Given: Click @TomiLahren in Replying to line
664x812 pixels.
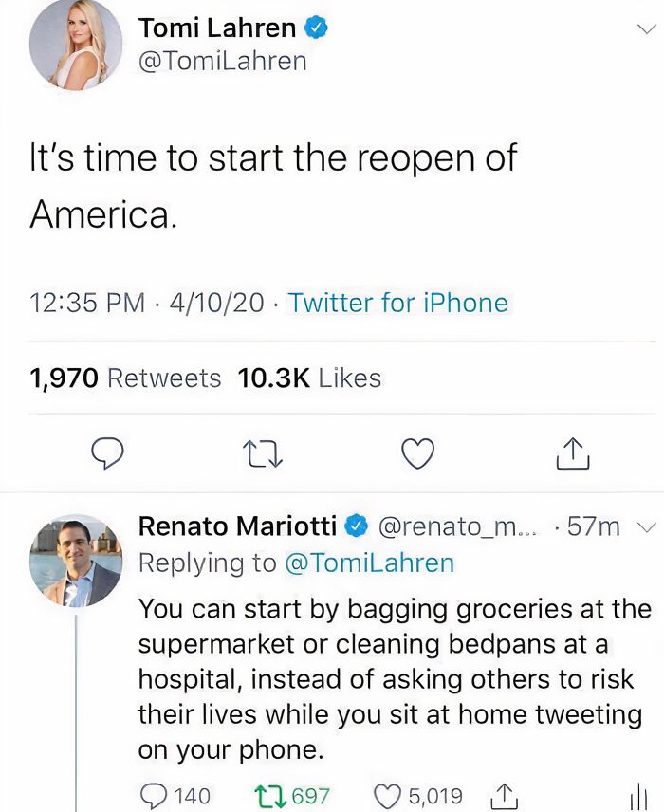Looking at the screenshot, I should pos(370,563).
